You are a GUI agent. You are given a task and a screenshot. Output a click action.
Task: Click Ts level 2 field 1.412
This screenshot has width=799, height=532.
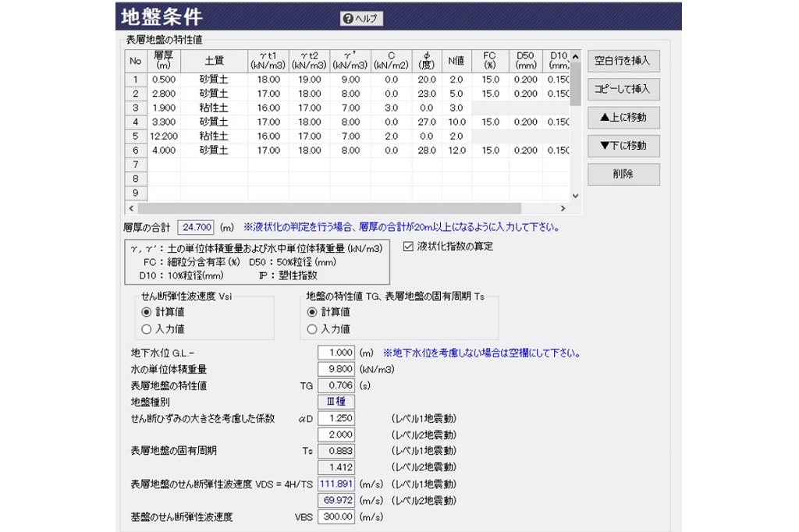336,467
